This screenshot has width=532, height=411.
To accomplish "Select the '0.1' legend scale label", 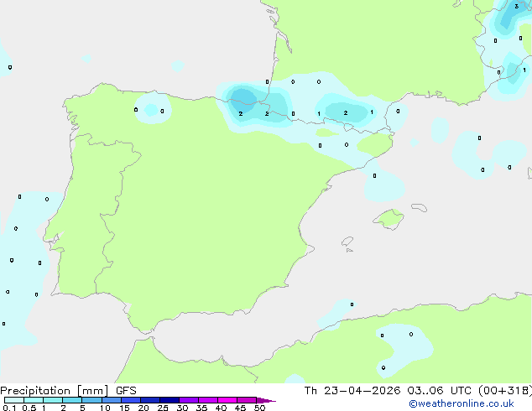I will coord(9,408).
